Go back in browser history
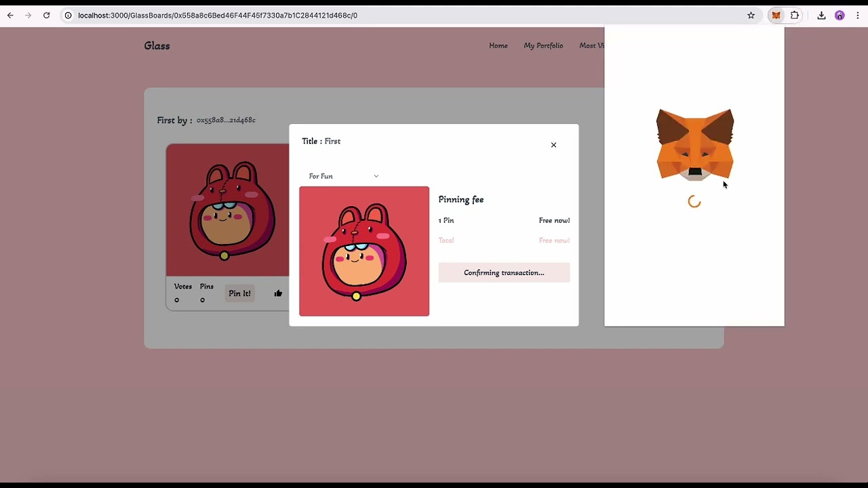 10,15
